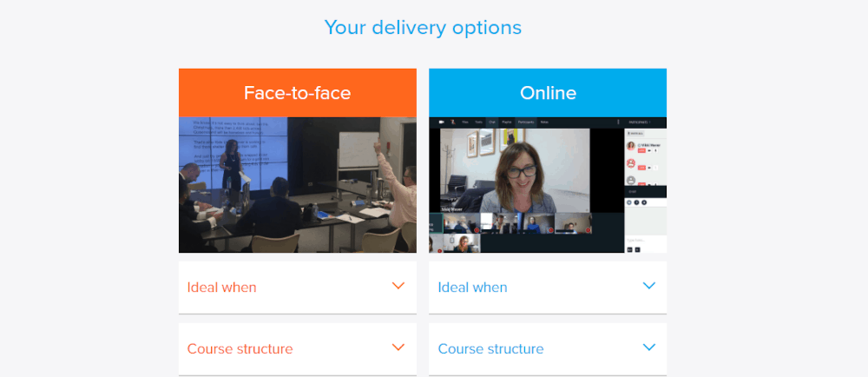Open the Online Ideal when section
The height and width of the screenshot is (377, 868).
coord(548,288)
